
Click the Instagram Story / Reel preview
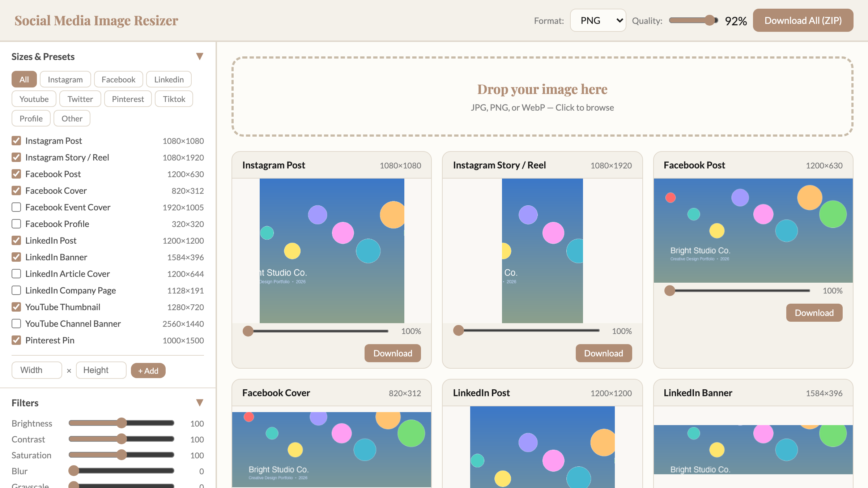coord(542,251)
